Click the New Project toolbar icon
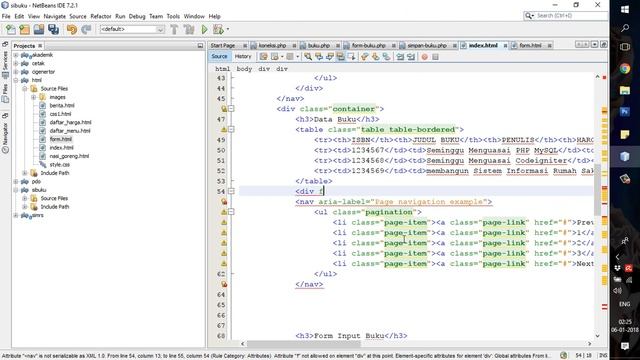This screenshot has width=640, height=360. (24, 29)
